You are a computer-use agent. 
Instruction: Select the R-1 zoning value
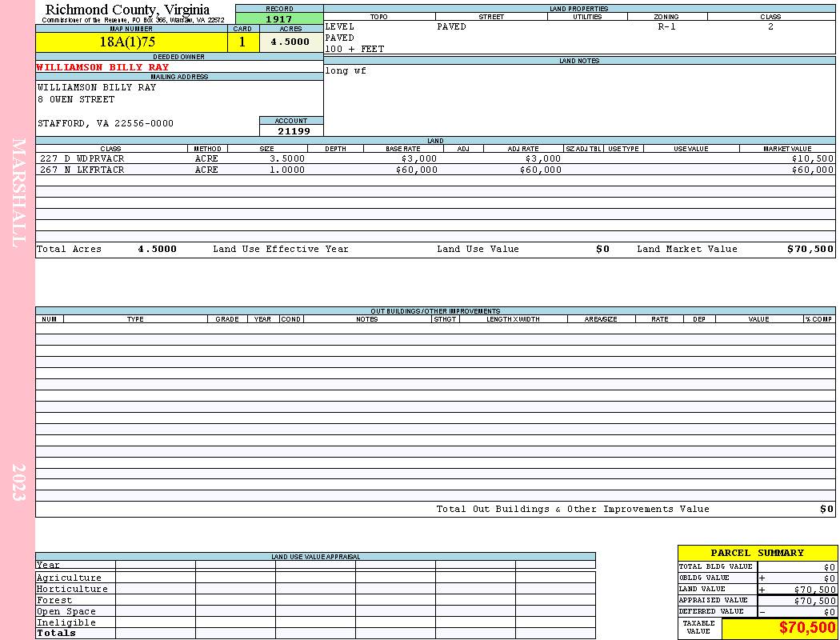(667, 26)
